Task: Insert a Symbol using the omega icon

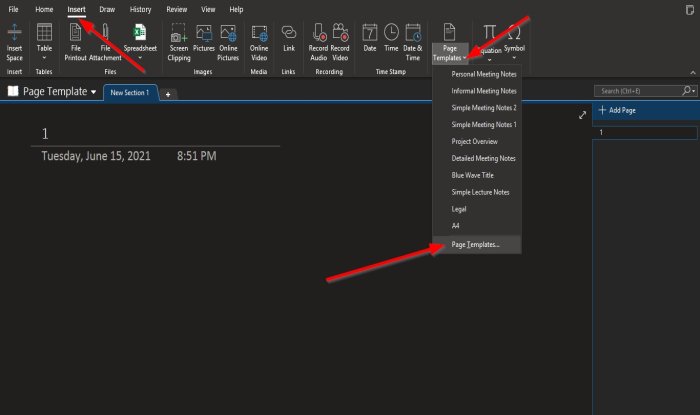Action: 514,32
